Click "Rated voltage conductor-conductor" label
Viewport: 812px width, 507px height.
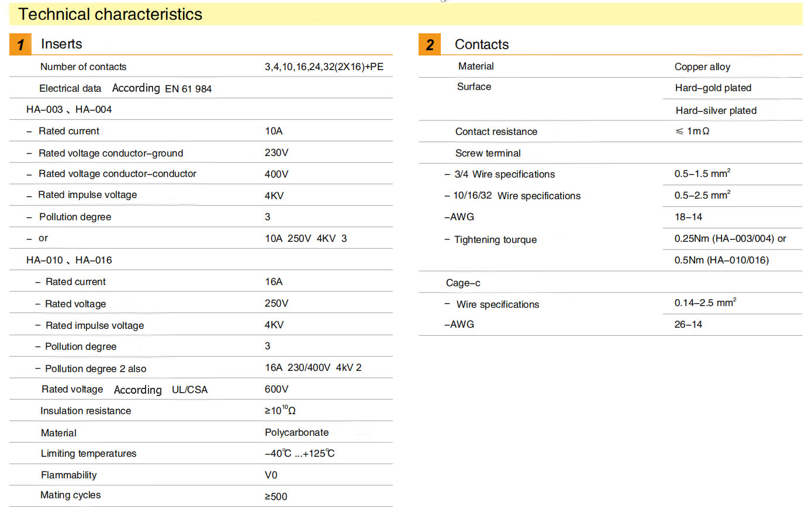(x=118, y=173)
